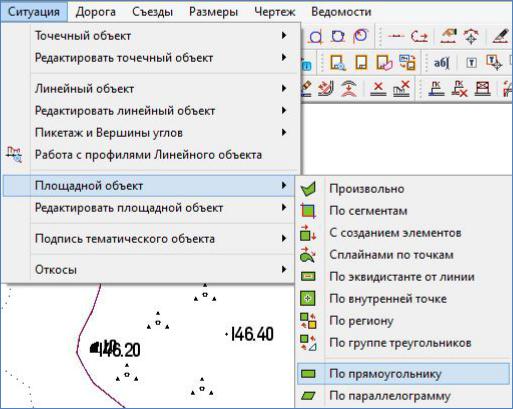513x409 pixels.
Task: Click the boxed T text icon
Action: pyautogui.click(x=471, y=63)
